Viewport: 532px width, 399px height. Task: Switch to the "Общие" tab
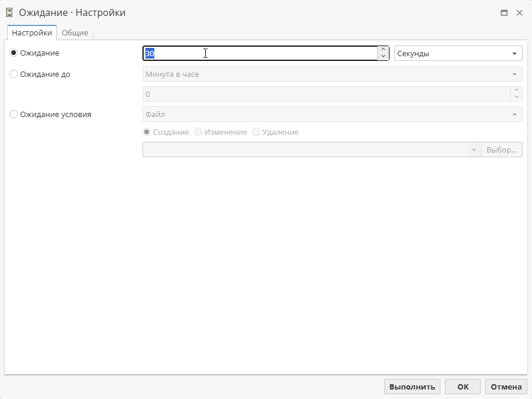click(75, 33)
